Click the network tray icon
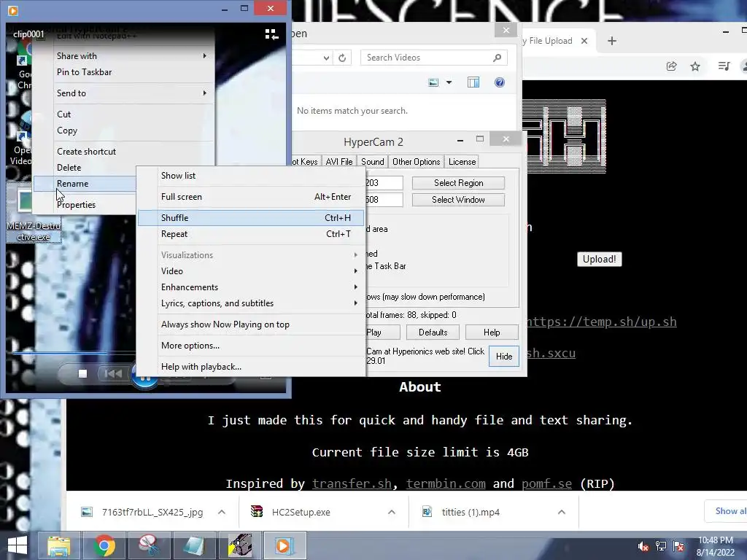The height and width of the screenshot is (560, 747). pyautogui.click(x=661, y=546)
